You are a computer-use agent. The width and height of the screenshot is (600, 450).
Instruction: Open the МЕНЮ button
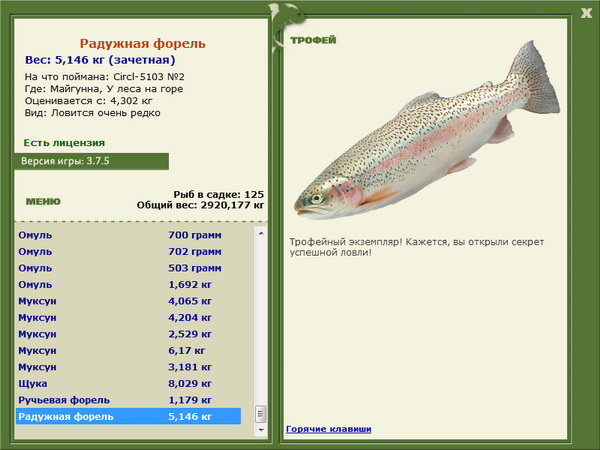click(x=43, y=202)
